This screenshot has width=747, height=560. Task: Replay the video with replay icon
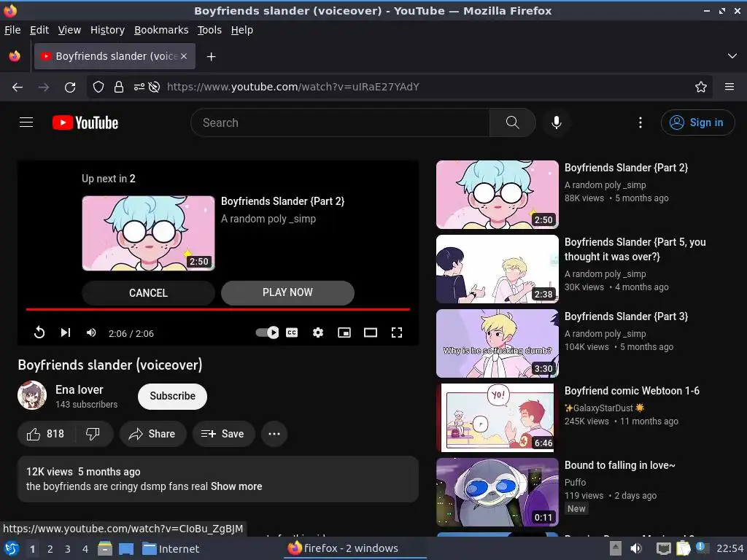tap(39, 332)
